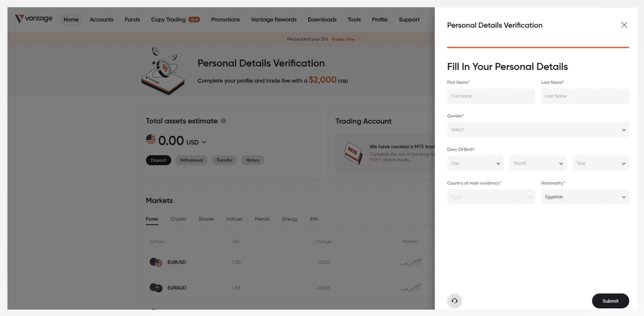Click the Deposit button

pos(159,160)
